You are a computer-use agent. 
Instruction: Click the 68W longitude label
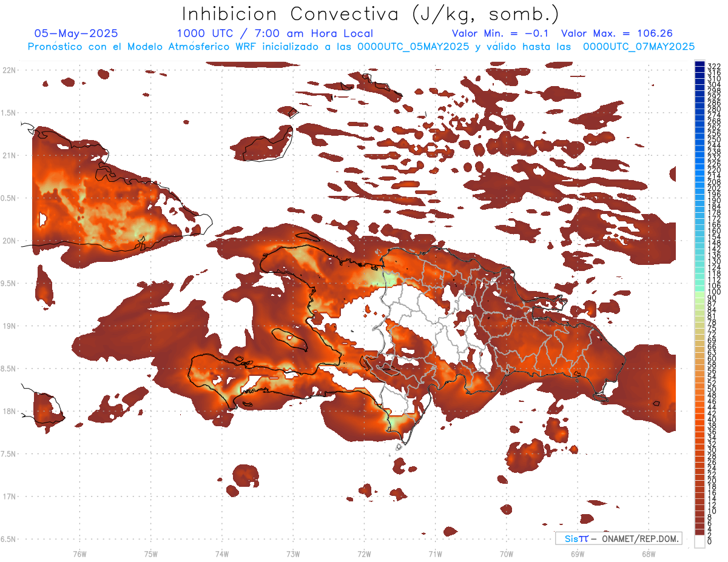click(648, 554)
